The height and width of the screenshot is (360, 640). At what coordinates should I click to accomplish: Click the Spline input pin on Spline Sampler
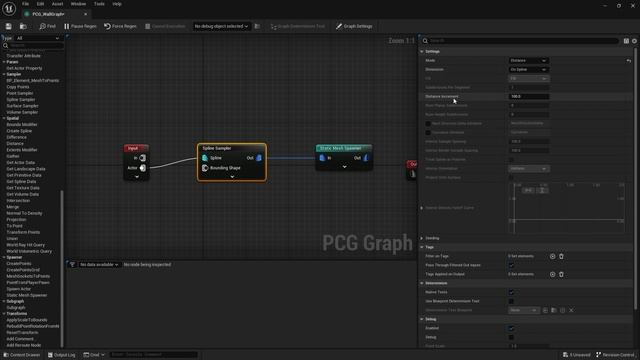pyautogui.click(x=205, y=158)
